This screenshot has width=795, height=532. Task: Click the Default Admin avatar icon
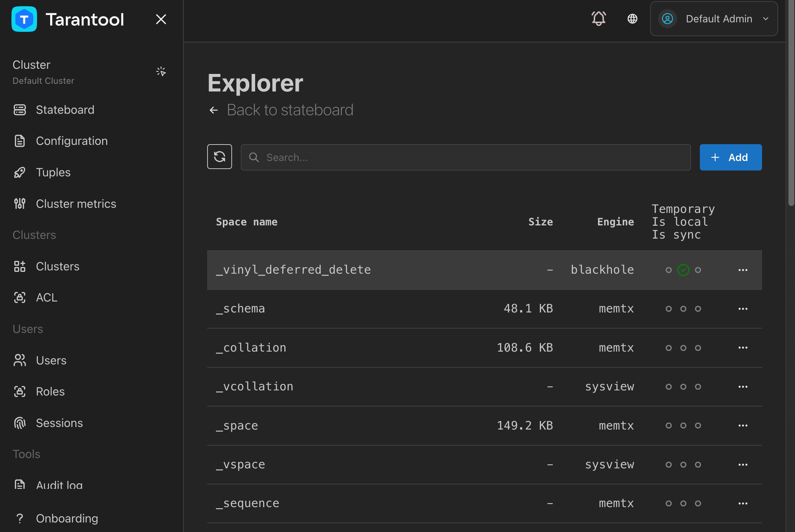coord(668,19)
